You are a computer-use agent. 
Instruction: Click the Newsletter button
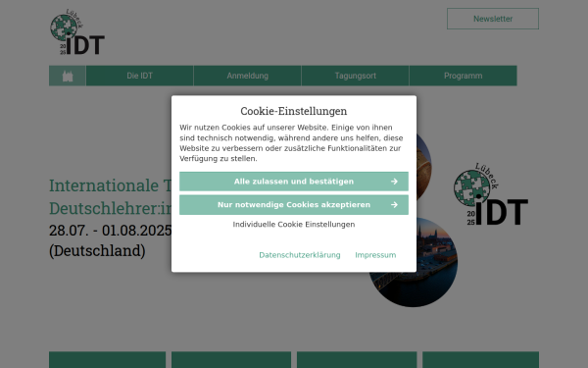493,19
